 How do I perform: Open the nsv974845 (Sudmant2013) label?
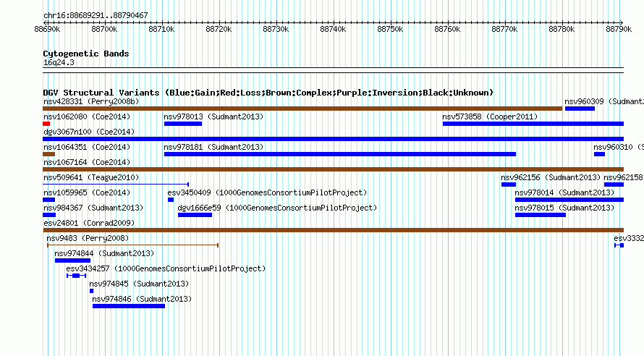(x=139, y=284)
